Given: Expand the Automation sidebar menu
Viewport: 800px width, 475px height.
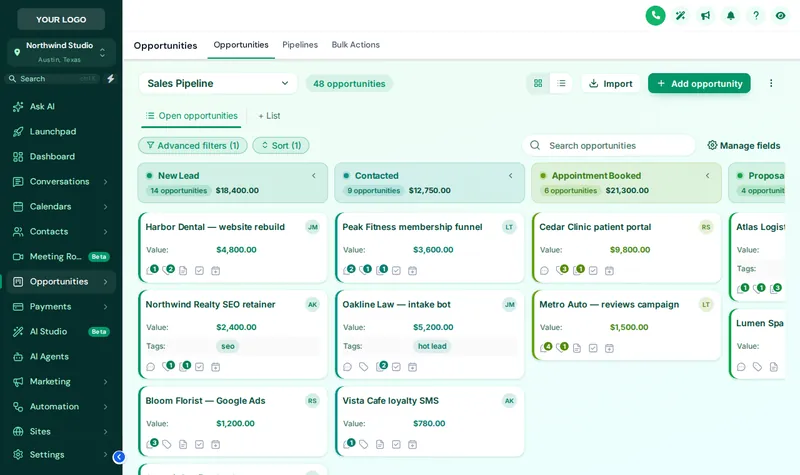Looking at the screenshot, I should pyautogui.click(x=105, y=406).
